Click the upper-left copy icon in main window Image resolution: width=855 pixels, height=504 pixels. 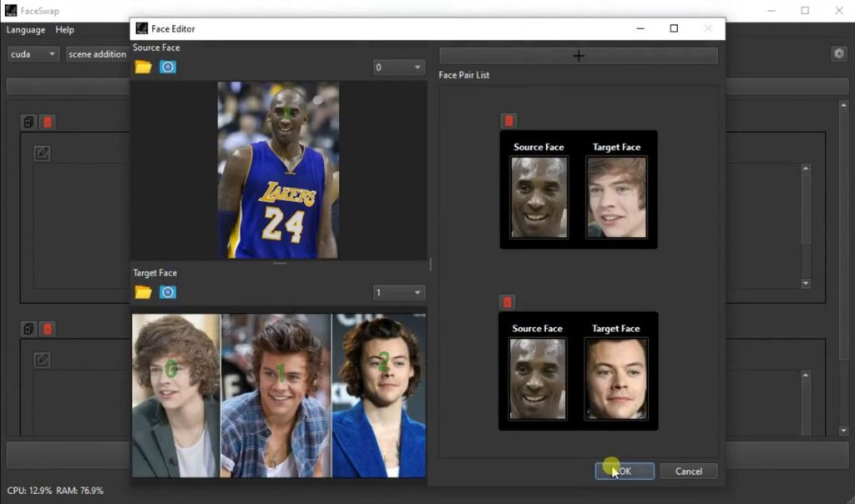coord(29,122)
